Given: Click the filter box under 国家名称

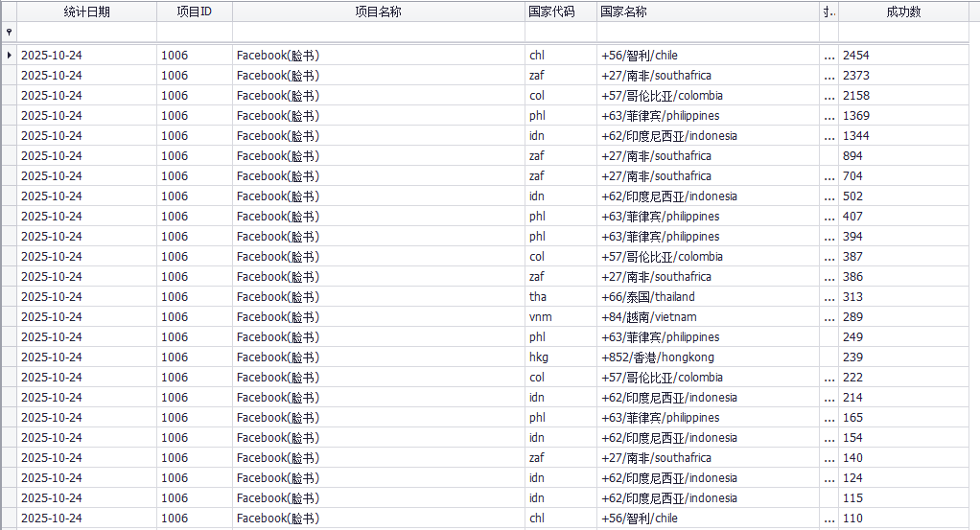Looking at the screenshot, I should [707, 32].
